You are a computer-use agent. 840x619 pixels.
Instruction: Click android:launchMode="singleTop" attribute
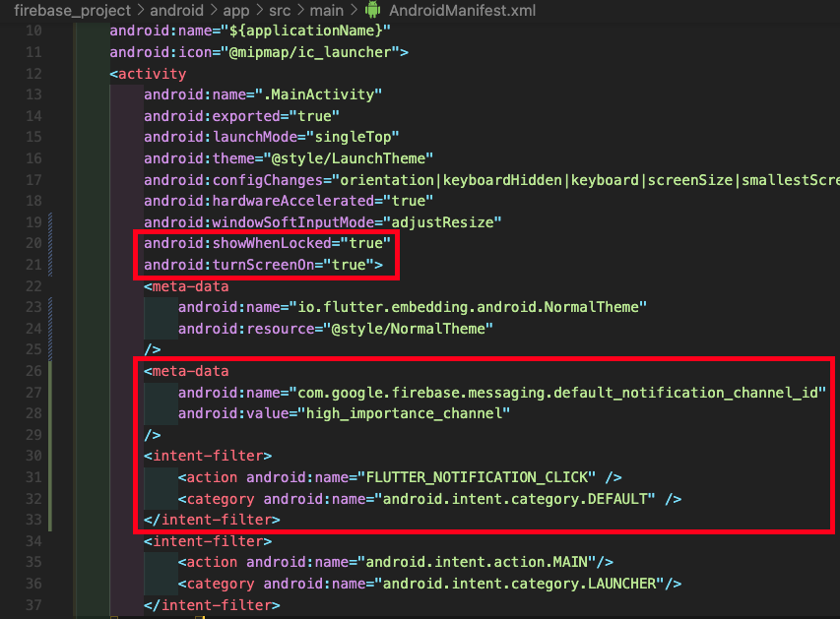click(x=271, y=137)
